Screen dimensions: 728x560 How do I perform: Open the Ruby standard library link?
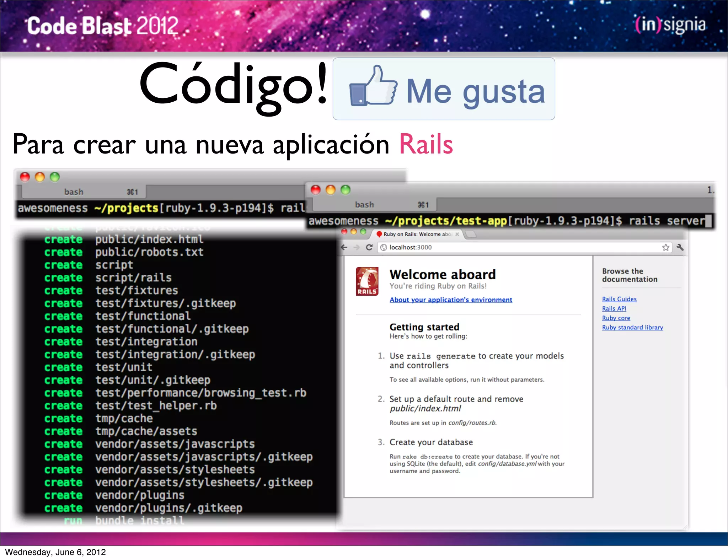click(x=632, y=327)
